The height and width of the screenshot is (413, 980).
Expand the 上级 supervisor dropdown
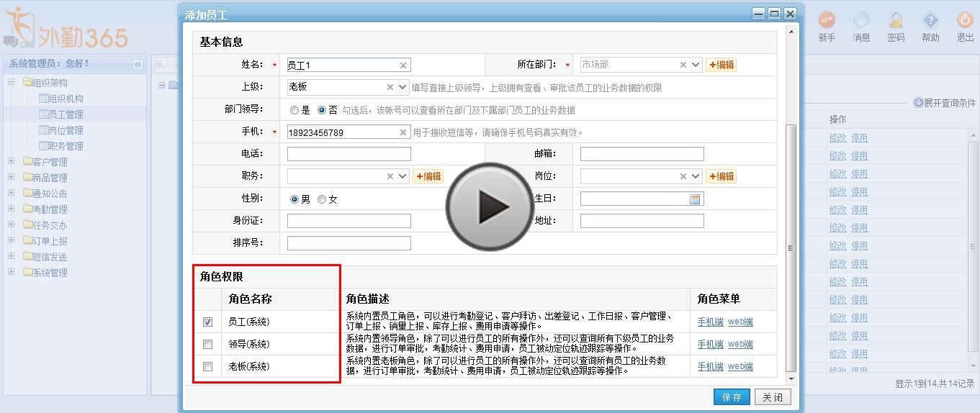click(403, 87)
